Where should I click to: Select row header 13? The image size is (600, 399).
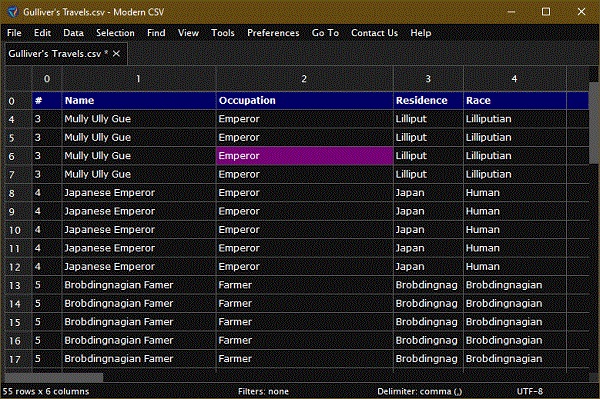18,285
